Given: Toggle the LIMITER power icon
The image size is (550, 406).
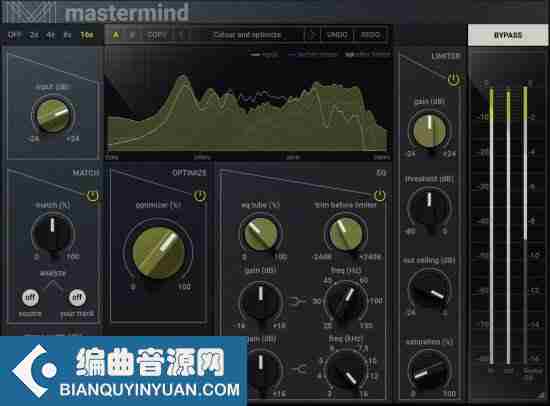Looking at the screenshot, I should pyautogui.click(x=454, y=79).
